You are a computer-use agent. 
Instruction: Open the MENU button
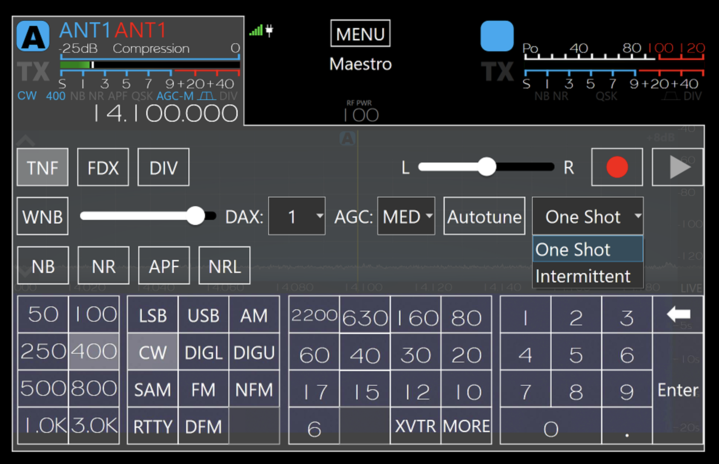360,33
